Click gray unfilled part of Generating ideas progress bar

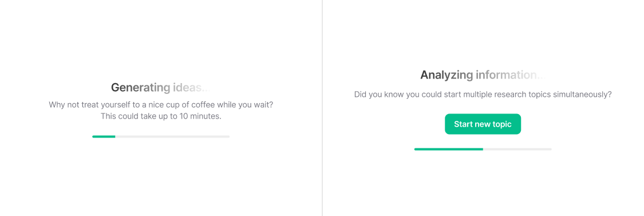tap(172, 136)
